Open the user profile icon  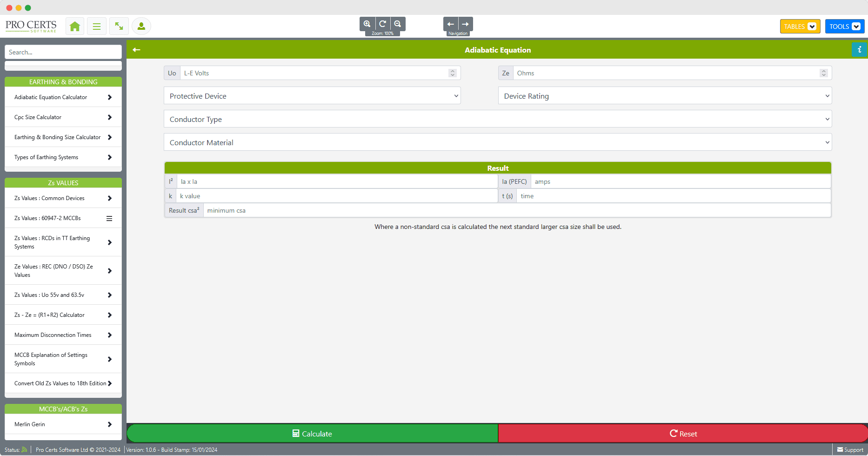(x=141, y=27)
